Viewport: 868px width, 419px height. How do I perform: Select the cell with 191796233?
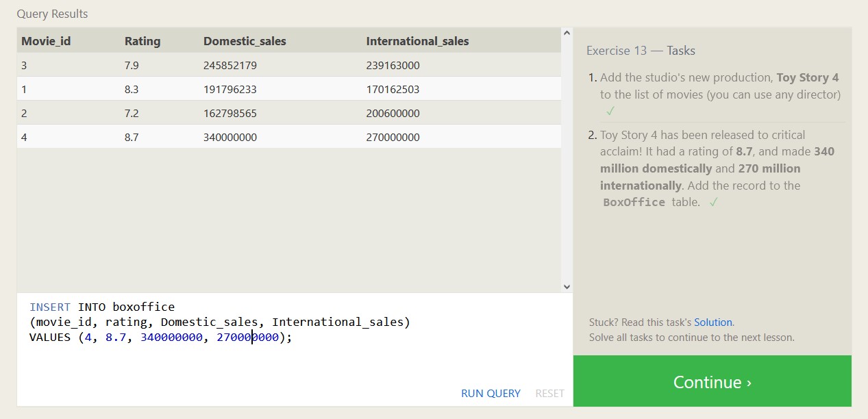pyautogui.click(x=230, y=90)
